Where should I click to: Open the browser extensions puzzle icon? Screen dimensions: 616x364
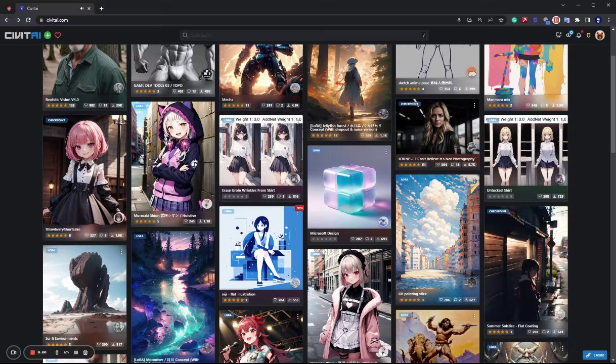577,20
